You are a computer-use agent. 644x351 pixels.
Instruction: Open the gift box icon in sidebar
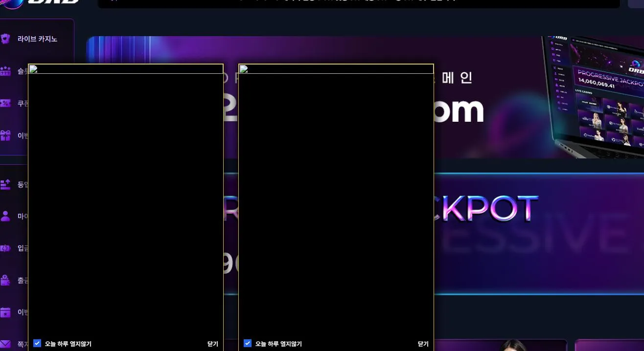click(5, 135)
